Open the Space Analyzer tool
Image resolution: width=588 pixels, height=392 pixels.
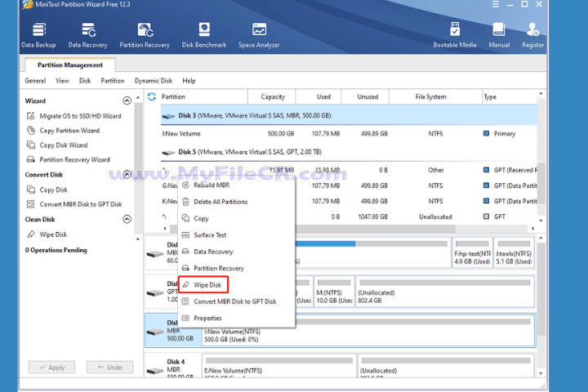click(x=259, y=35)
